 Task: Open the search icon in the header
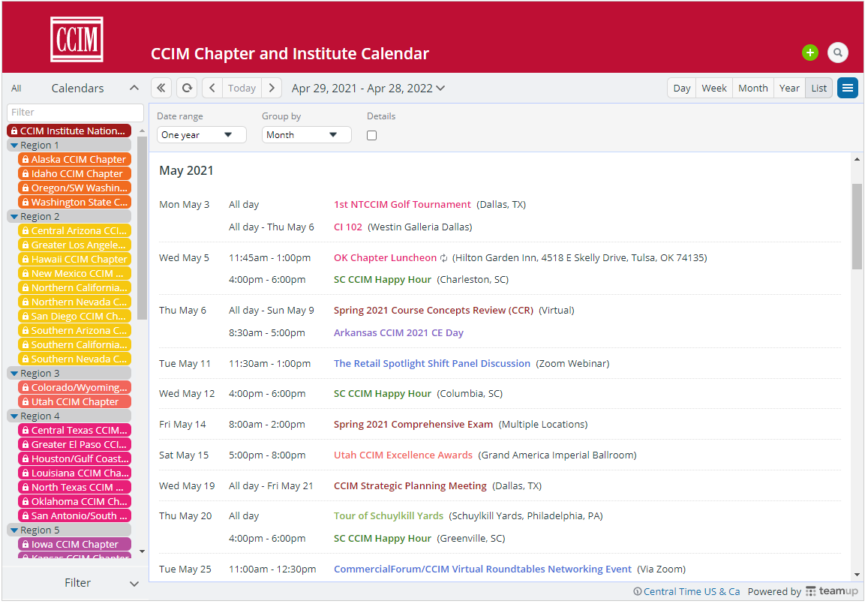pos(838,53)
